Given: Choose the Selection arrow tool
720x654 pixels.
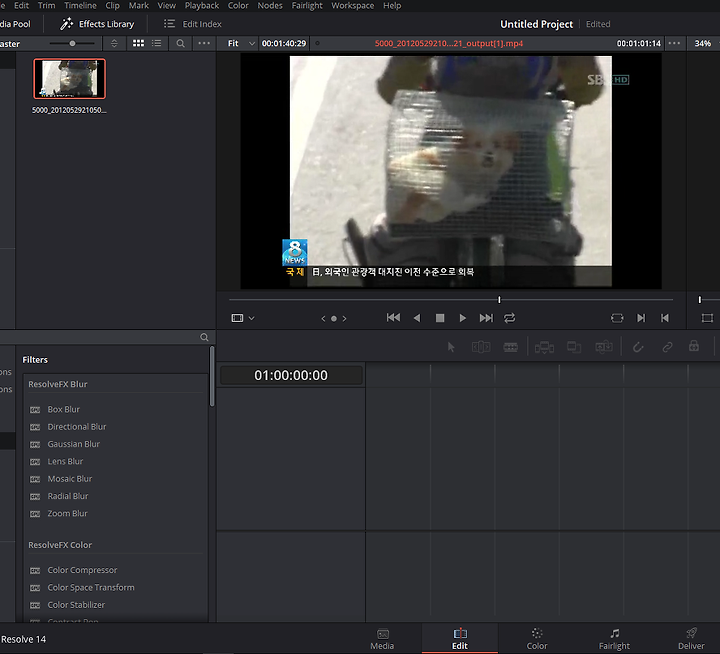Looking at the screenshot, I should click(451, 347).
